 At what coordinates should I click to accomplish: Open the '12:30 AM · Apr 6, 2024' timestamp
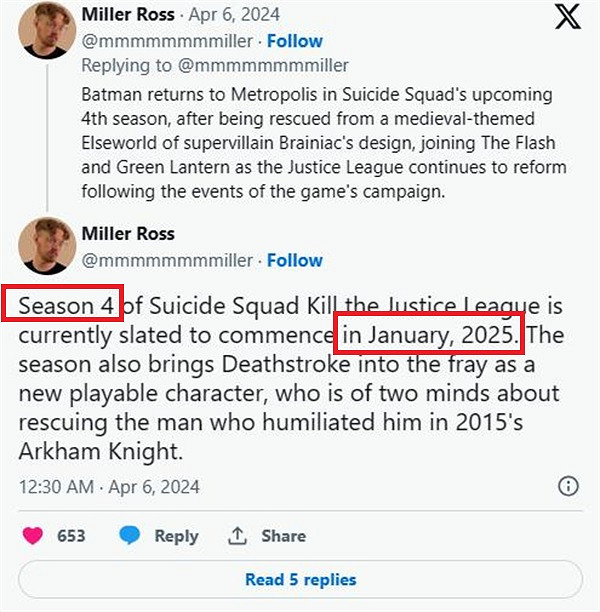pyautogui.click(x=110, y=487)
